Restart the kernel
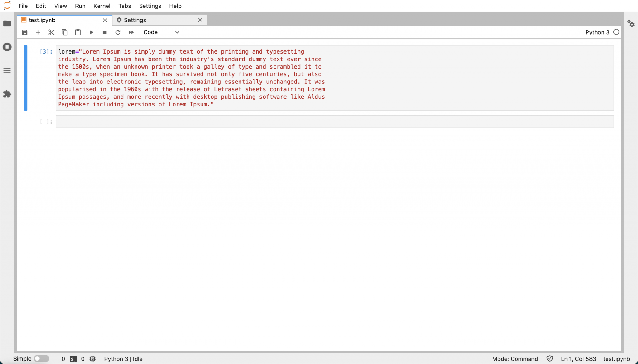 118,32
